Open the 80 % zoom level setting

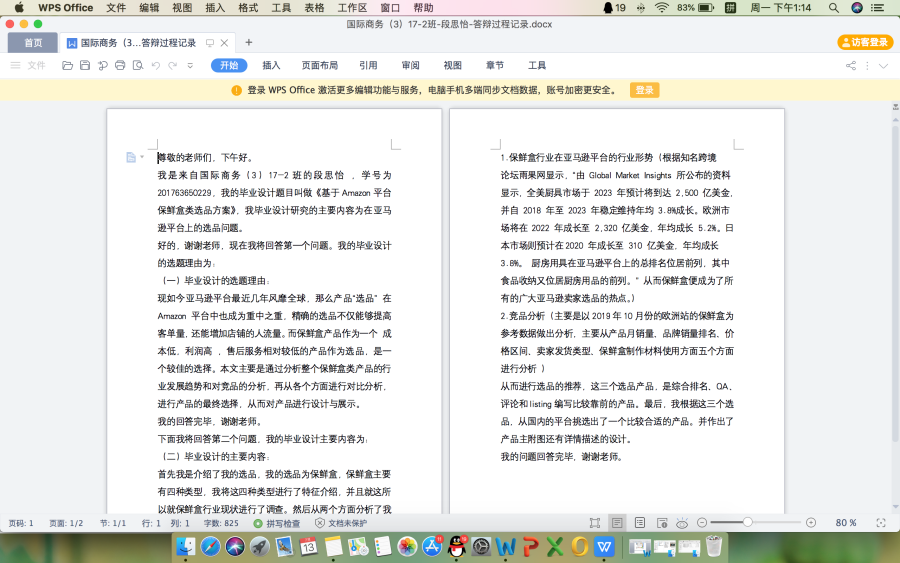click(x=845, y=523)
